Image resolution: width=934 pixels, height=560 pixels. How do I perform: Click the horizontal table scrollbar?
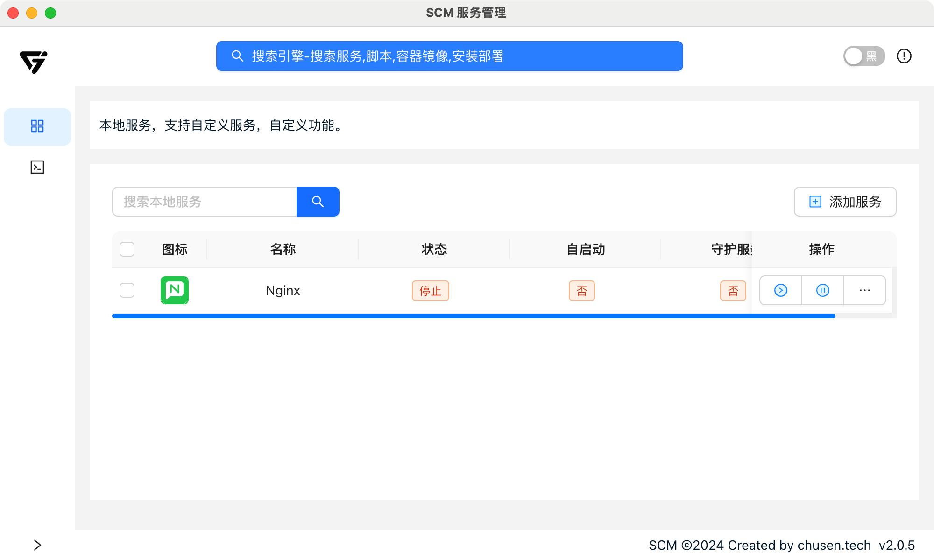point(473,316)
